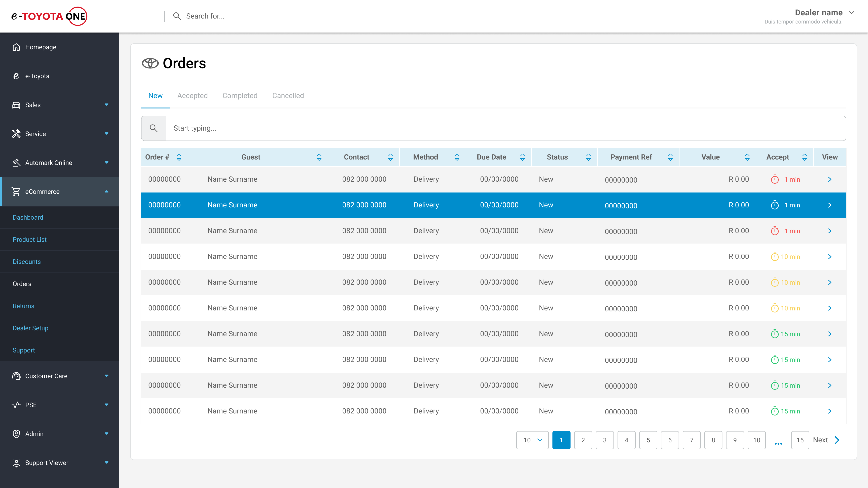Click the Homepage house icon
868x488 pixels.
(16, 47)
